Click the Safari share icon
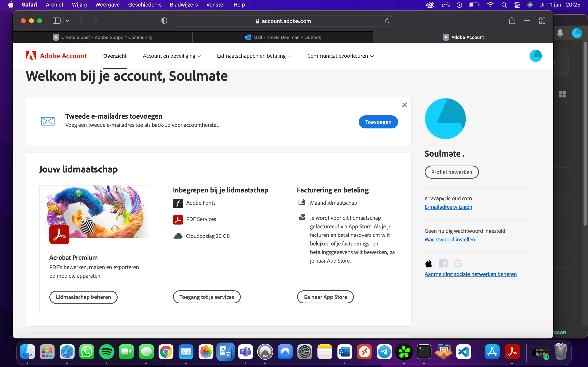Screen dimensions: 588x367 [x=512, y=21]
